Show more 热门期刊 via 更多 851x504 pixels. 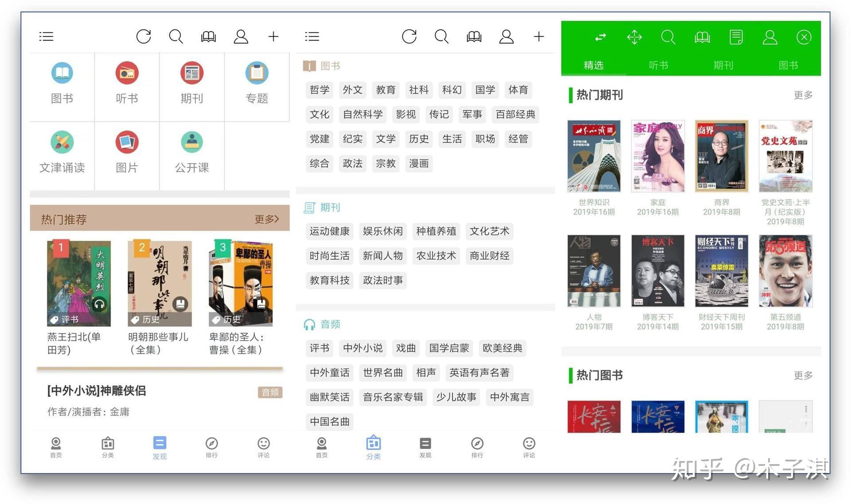803,95
